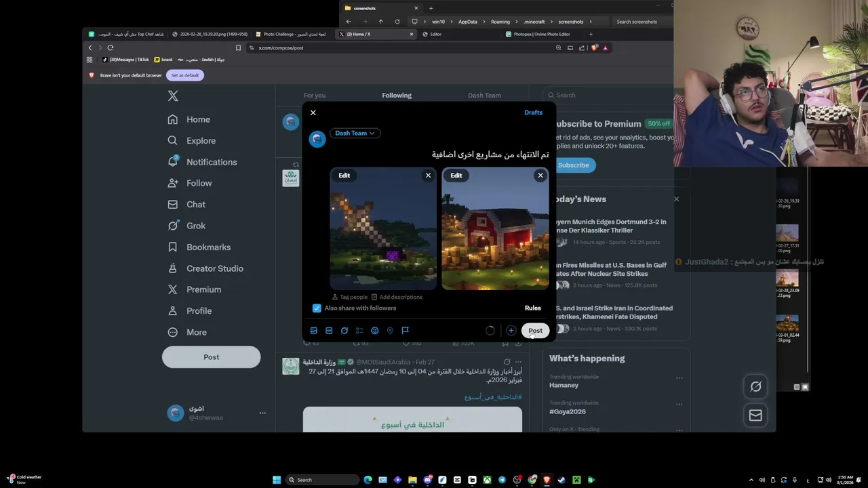Image resolution: width=868 pixels, height=488 pixels.
Task: Toggle the Also share with followers checkbox
Action: [x=317, y=308]
